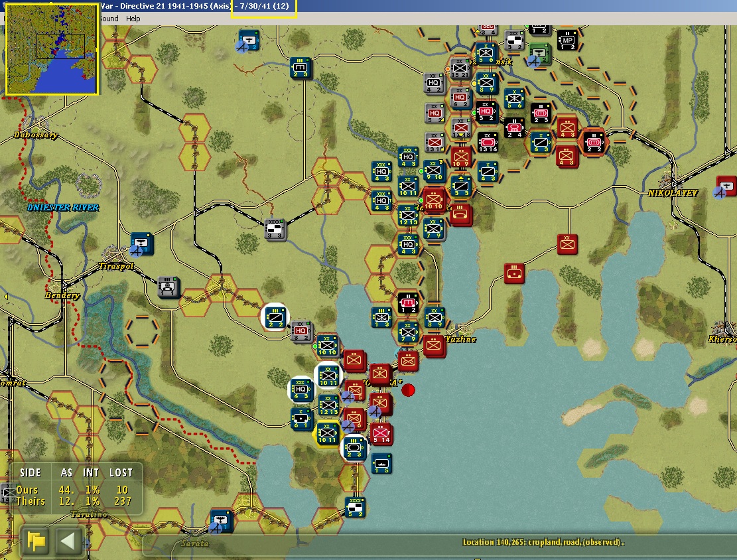Click the 7/30/41 (12) date in title
The width and height of the screenshot is (737, 560).
click(264, 6)
